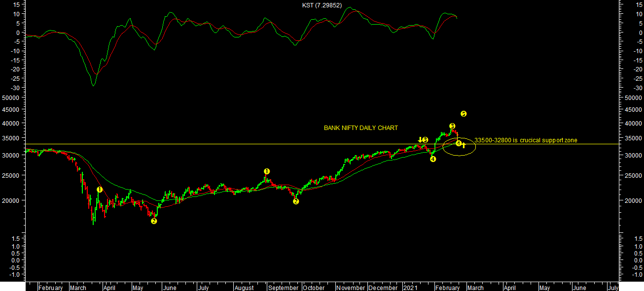Click the wave 5 projection marker

(464, 114)
